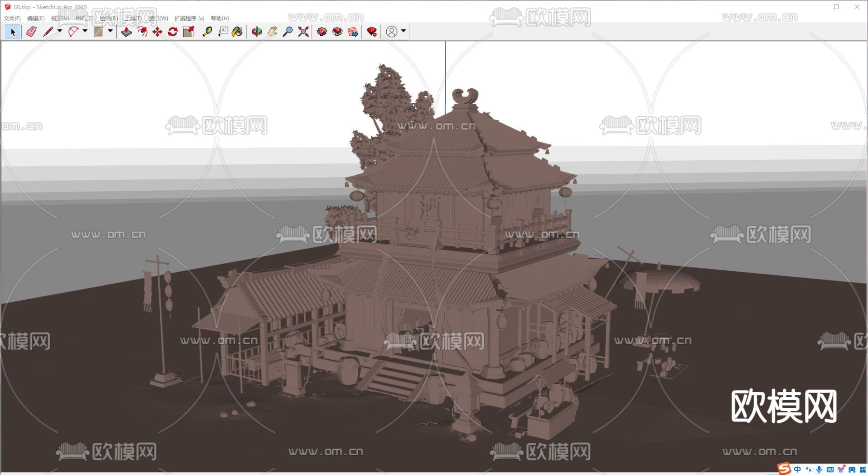This screenshot has width=868, height=475.
Task: Open the Paint Bucket materials tool
Action: (237, 32)
